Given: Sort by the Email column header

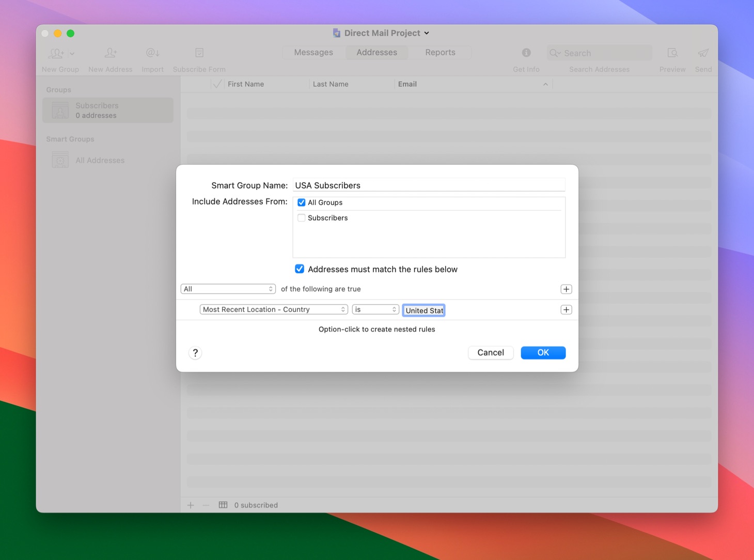Looking at the screenshot, I should [x=473, y=84].
